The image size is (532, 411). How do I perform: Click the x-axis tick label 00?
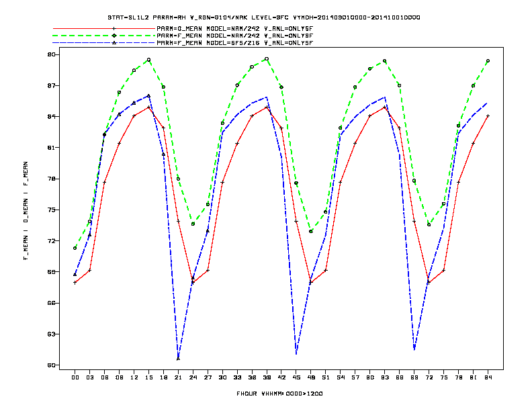coord(75,377)
